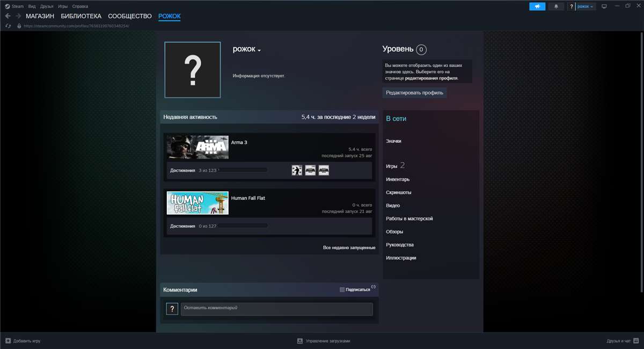
Task: Open the dropdown next to profile name рожок
Action: [259, 49]
